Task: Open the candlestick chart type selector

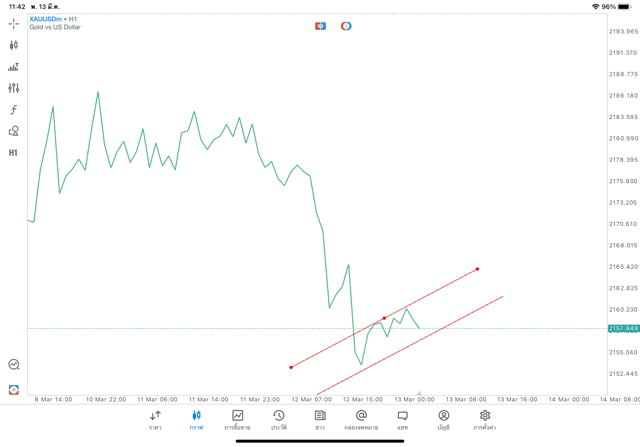Action: [x=13, y=45]
